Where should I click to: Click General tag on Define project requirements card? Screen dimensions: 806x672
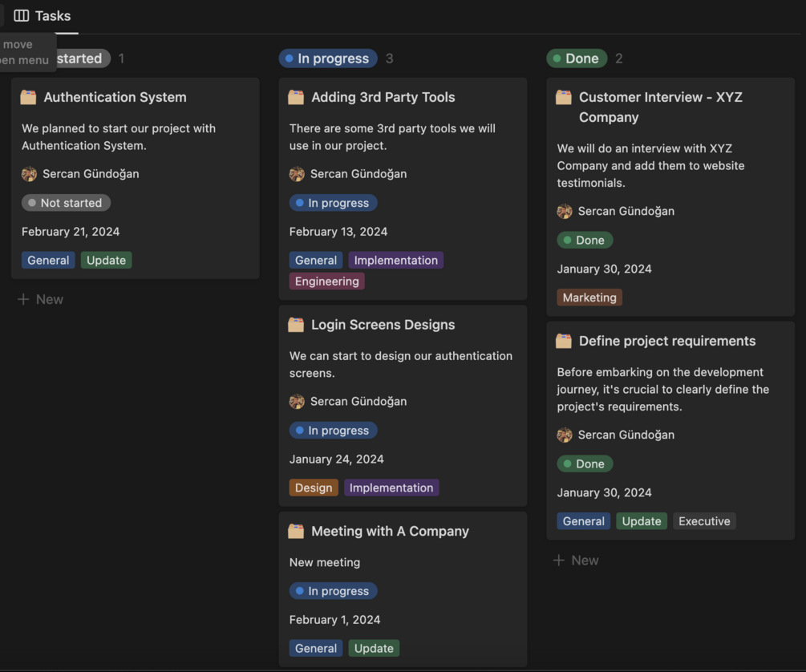[x=583, y=520]
